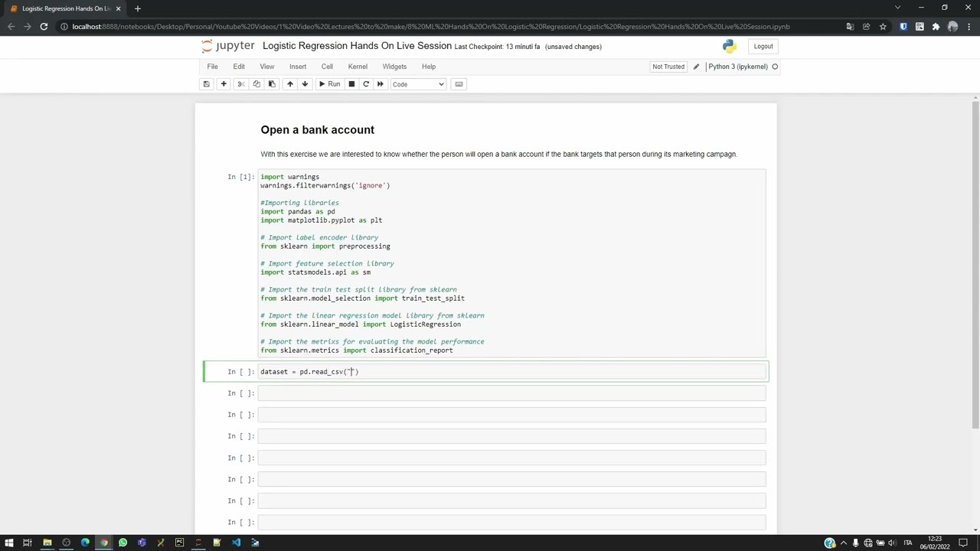Click the Not Trusted button
The width and height of the screenshot is (980, 551).
tap(668, 67)
